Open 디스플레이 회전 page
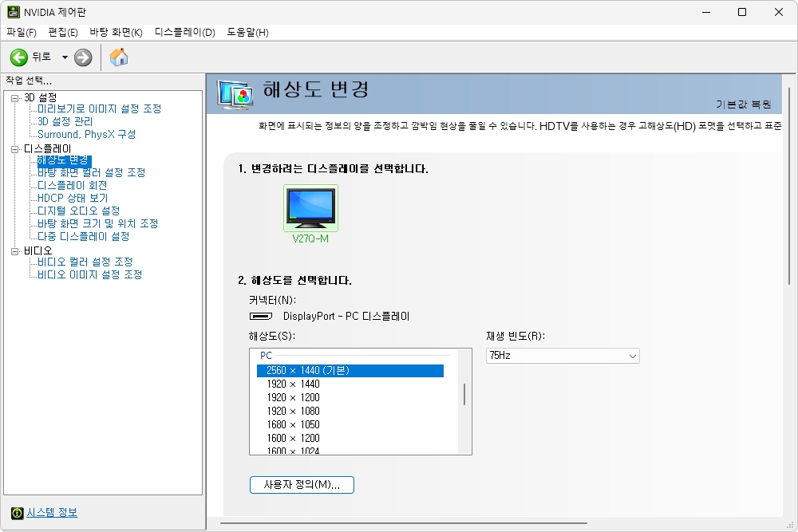This screenshot has width=798, height=532. [73, 185]
